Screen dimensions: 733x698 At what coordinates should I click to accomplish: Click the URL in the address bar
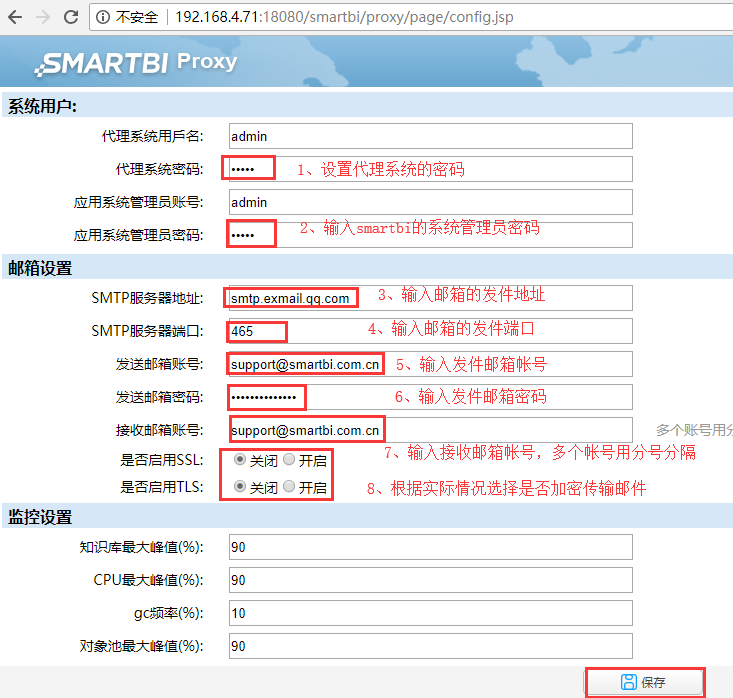tap(344, 17)
